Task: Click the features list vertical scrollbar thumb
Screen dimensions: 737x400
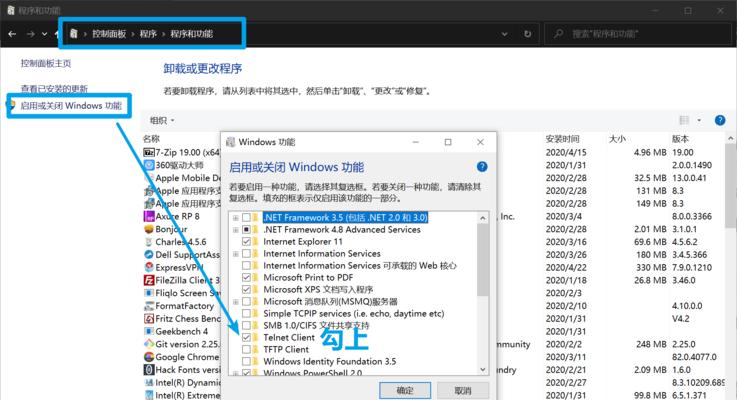Action: [483, 260]
